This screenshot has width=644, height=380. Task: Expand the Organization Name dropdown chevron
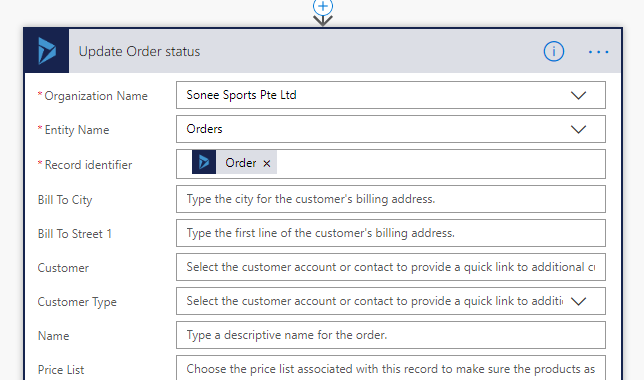[x=578, y=96]
